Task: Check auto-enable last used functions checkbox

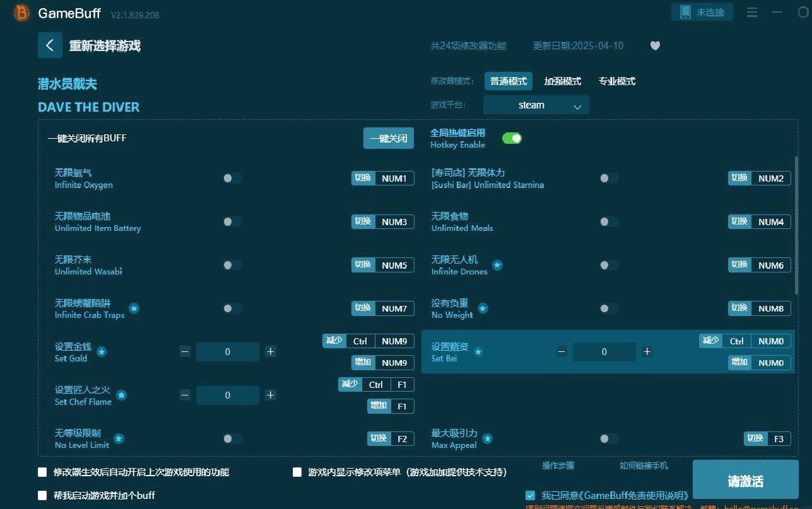Action: [42, 472]
